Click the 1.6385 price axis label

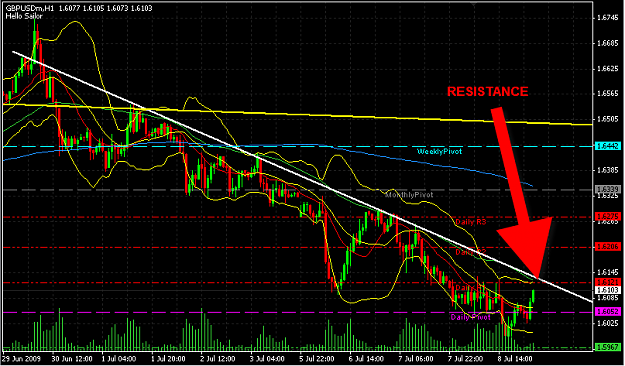coord(608,170)
